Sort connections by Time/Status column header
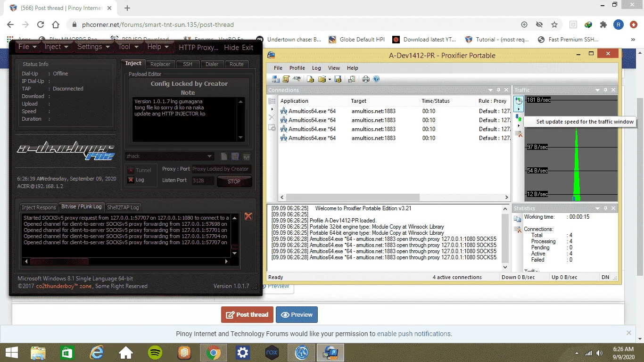 click(447, 101)
